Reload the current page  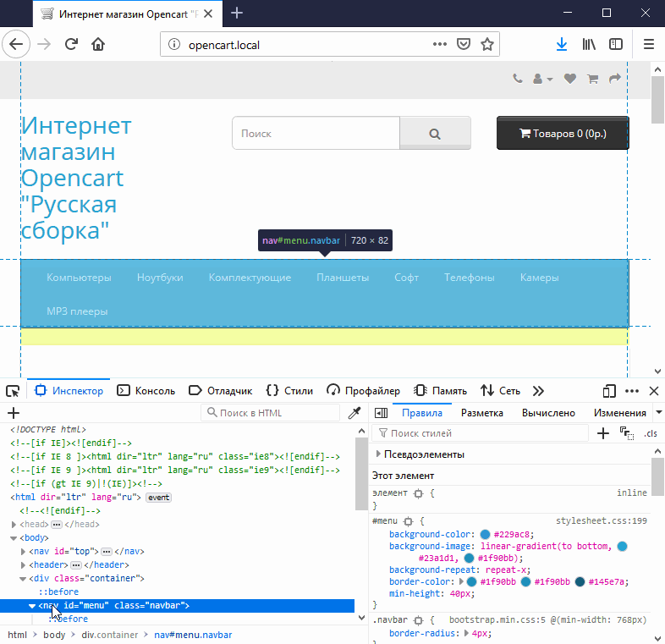coord(71,44)
